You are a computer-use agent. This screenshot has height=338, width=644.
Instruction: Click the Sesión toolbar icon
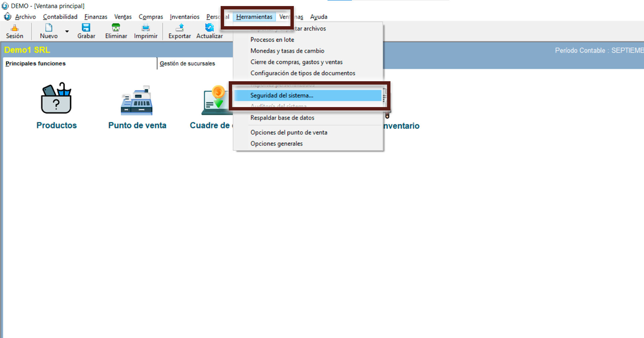click(14, 28)
